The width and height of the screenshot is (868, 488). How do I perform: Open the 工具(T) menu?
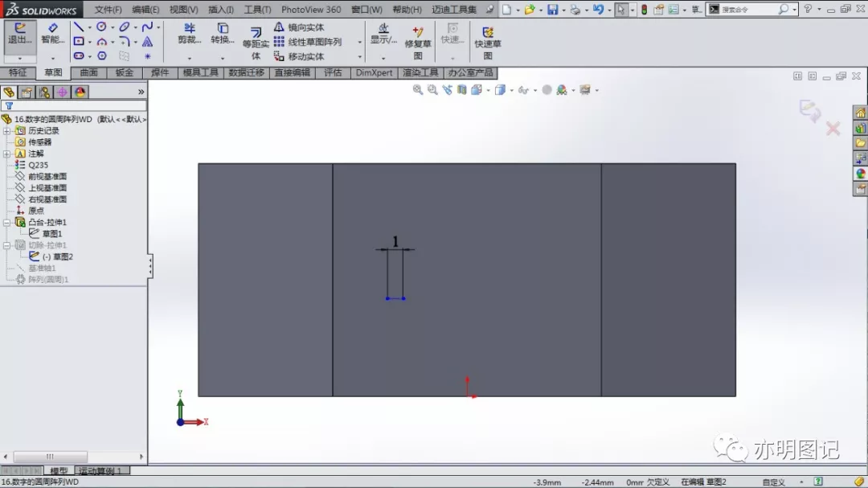[x=257, y=10]
